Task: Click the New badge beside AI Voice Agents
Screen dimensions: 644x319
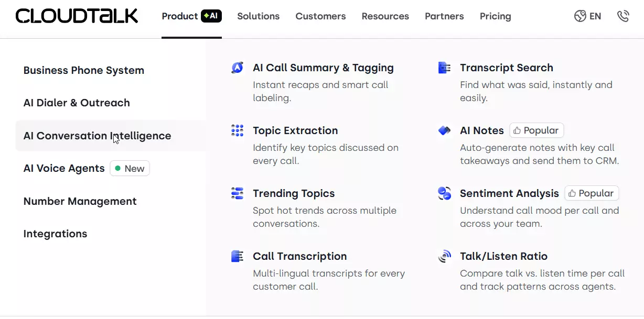Action: coord(130,168)
